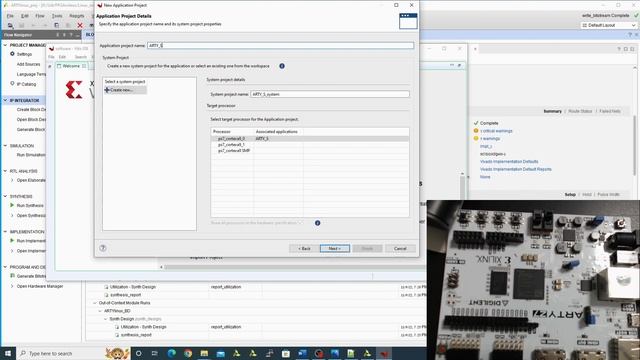Click yellow critical warnings status icon
Screen dimensions: 640x360
pyautogui.click(x=476, y=131)
